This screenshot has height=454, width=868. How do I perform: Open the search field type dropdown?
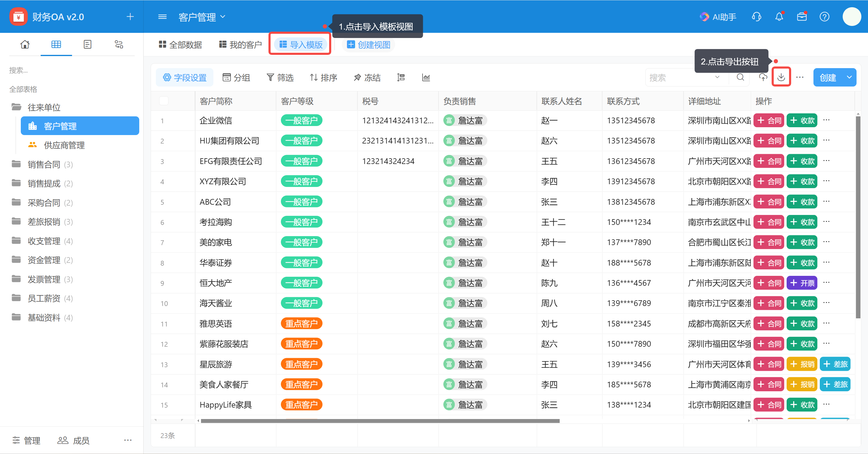pos(717,77)
